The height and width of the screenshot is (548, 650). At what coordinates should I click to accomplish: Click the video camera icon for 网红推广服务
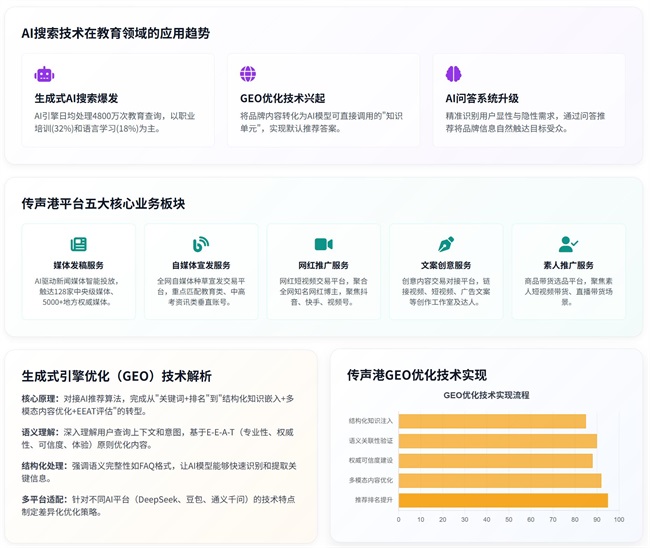pos(323,244)
